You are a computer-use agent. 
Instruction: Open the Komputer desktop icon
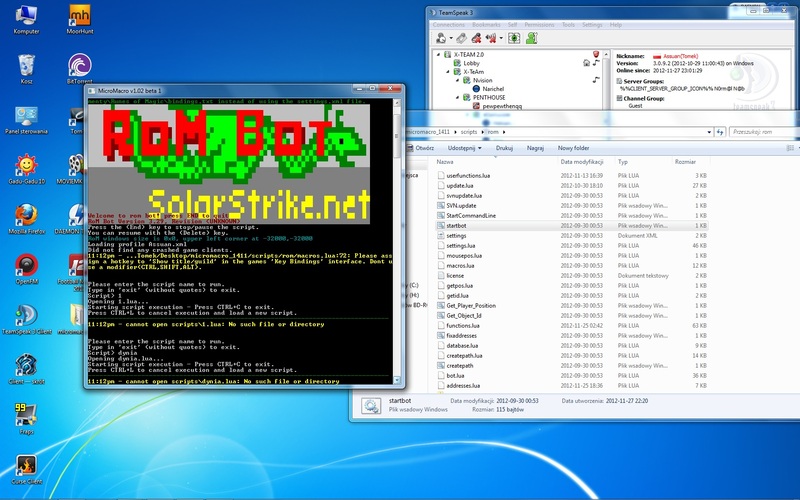click(26, 18)
